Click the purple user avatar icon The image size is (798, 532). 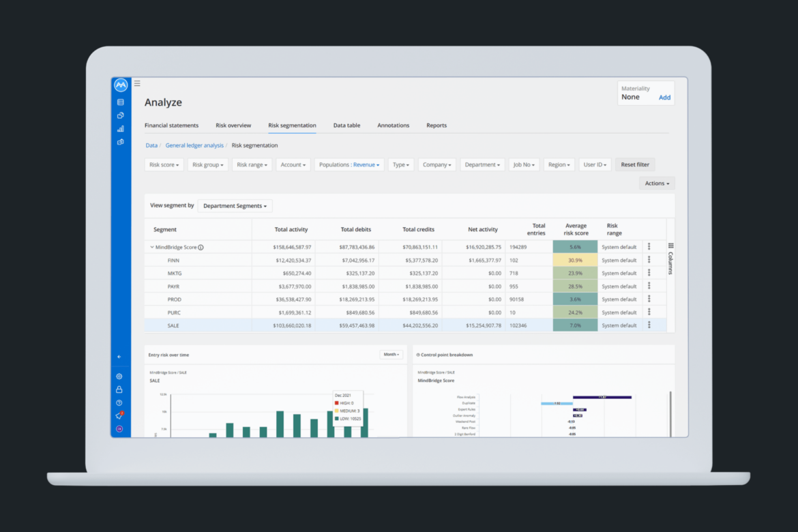(119, 428)
